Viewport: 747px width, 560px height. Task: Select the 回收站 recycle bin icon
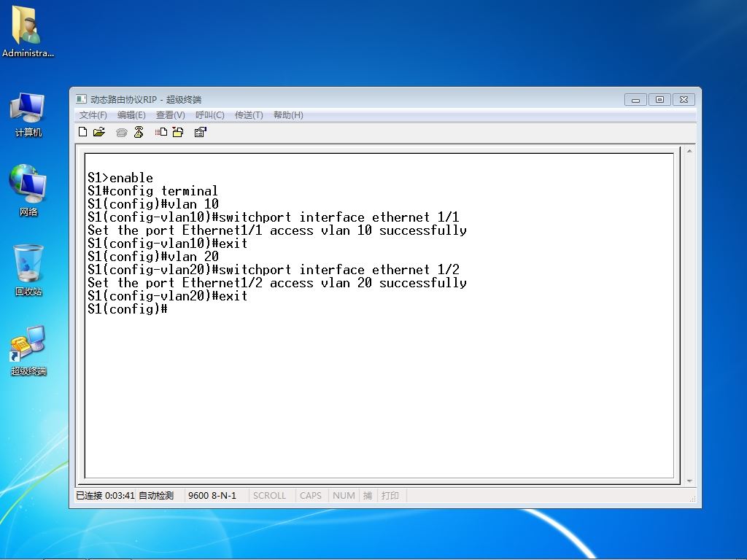point(28,271)
